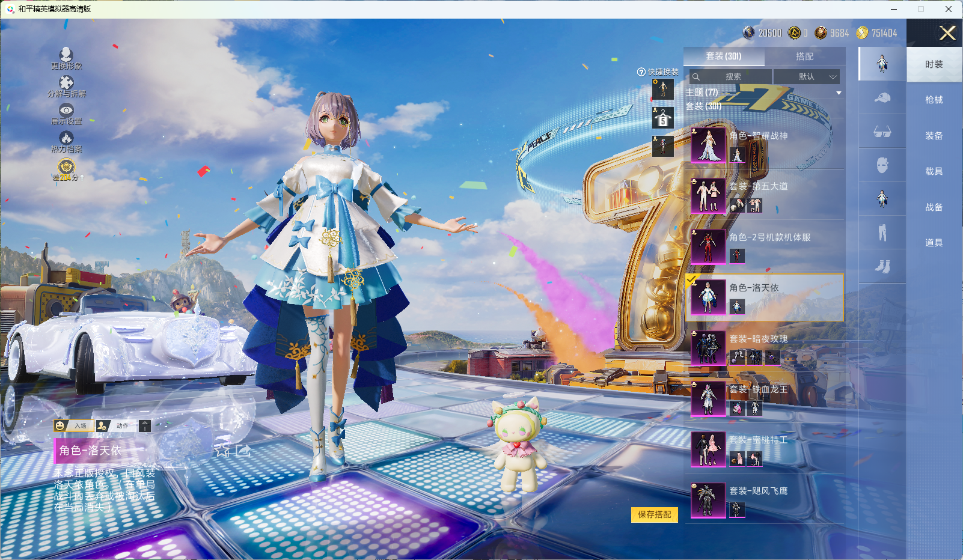Click the bronze 9684 currency icon
The width and height of the screenshot is (963, 560).
(821, 32)
